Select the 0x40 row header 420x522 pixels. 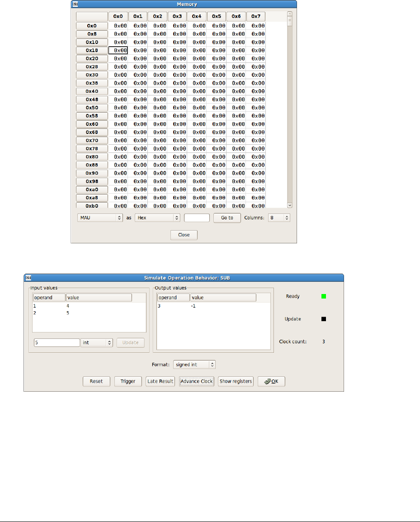[92, 91]
